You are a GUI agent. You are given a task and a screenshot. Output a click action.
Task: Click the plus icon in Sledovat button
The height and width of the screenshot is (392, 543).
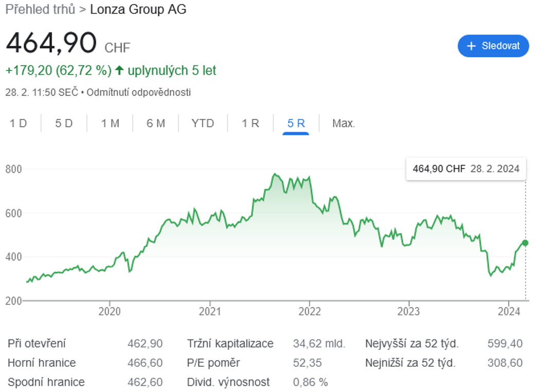click(x=471, y=46)
